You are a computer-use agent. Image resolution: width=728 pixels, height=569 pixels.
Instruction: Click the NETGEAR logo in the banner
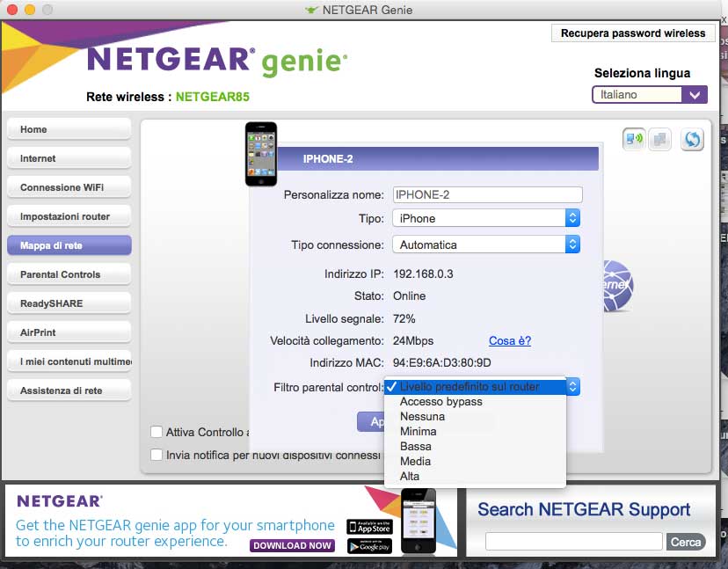(60, 501)
